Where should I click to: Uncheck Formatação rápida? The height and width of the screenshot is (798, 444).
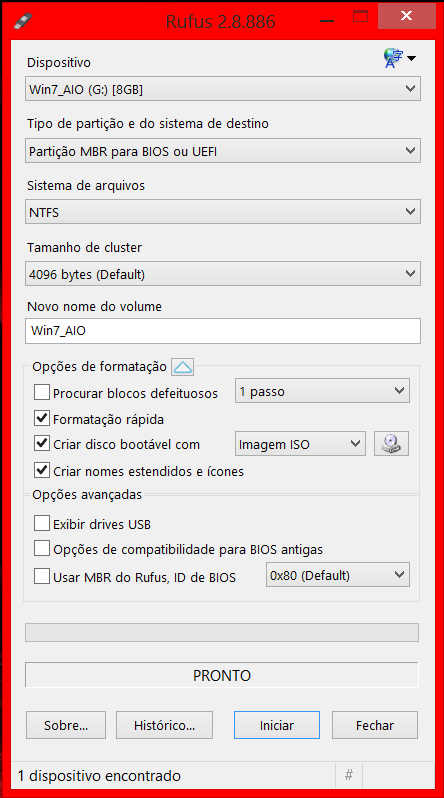point(41,419)
